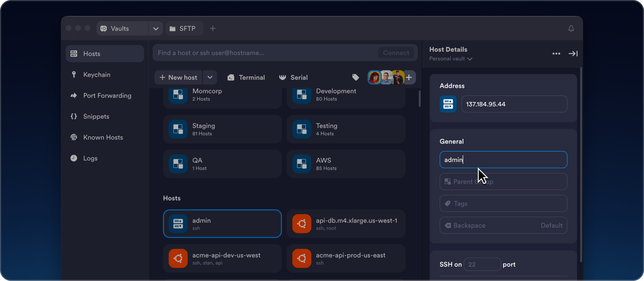This screenshot has height=281, width=644.
Task: Click the Staging group icon
Action: [x=178, y=129]
